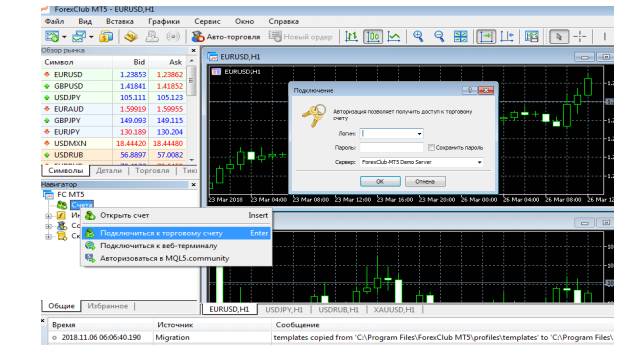Choose Открыть счет in context menu
The image size is (640, 360).
(x=176, y=215)
